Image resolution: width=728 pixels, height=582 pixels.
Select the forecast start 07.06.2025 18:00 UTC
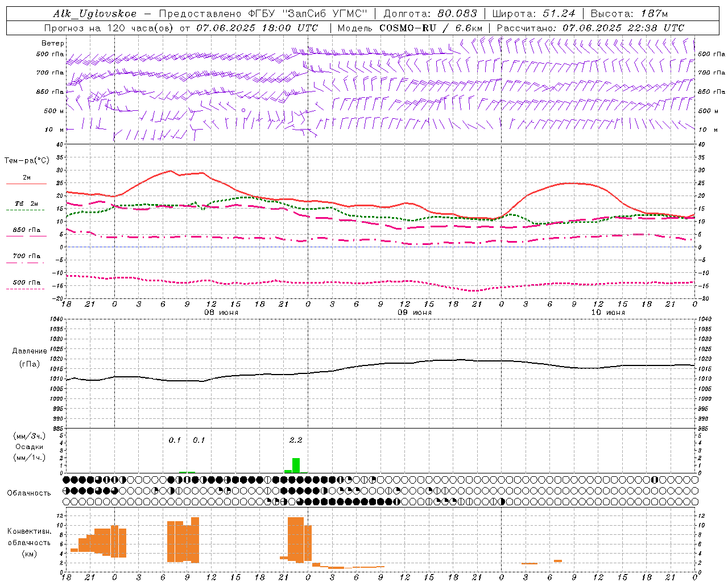coord(257,28)
